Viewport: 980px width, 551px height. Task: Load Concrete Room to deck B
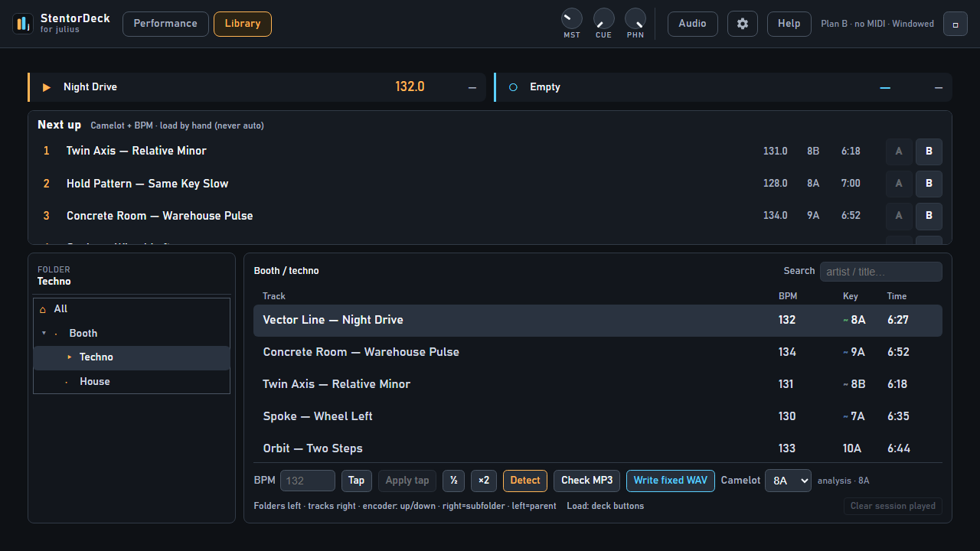coord(929,216)
